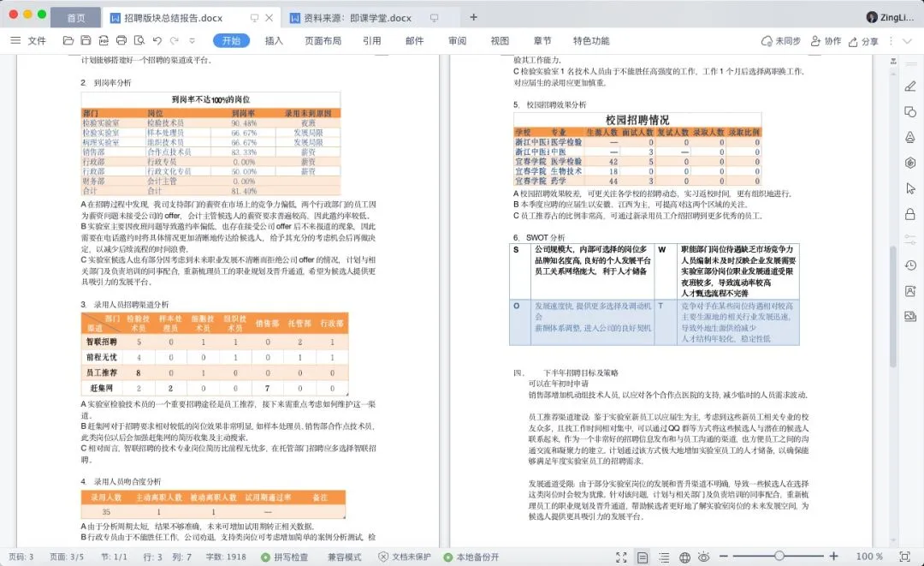Switch to web layout globe view
Screen dimensions: 924x566
coord(684,557)
